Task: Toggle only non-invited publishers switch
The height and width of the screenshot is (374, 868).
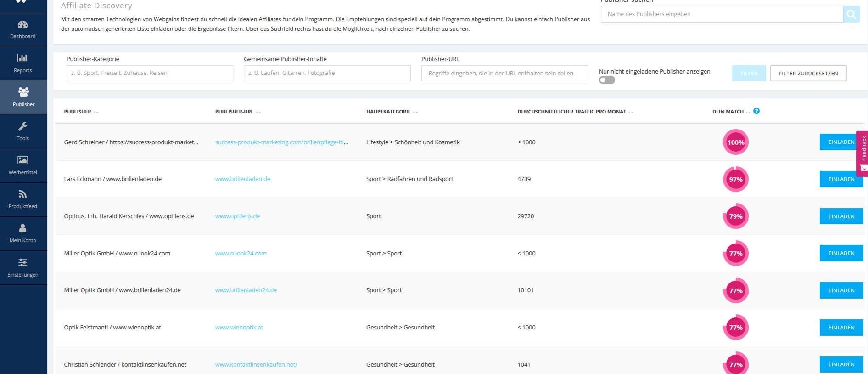Action: point(607,80)
